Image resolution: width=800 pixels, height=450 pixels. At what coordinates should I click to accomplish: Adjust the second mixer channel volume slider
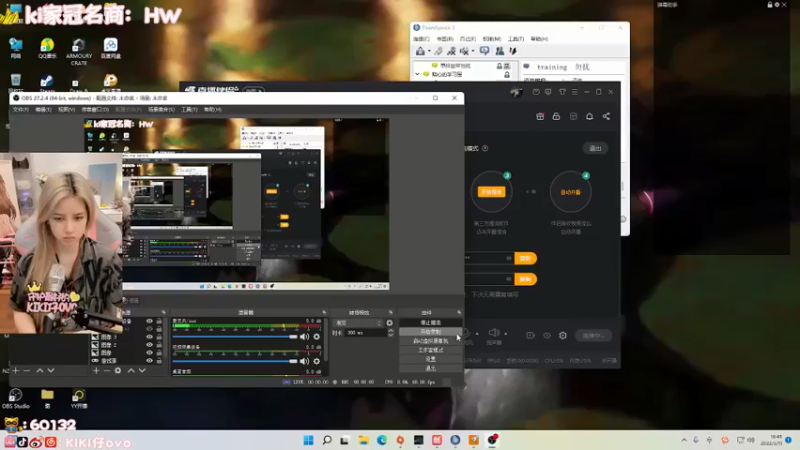coord(235,361)
